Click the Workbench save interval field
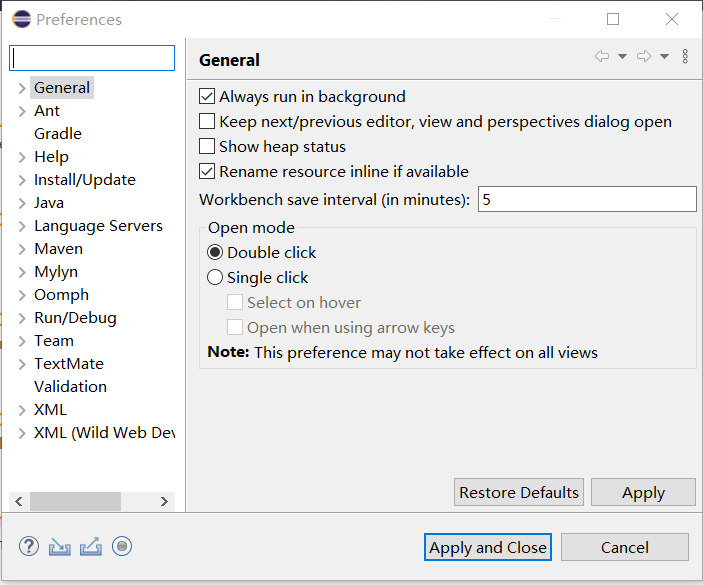This screenshot has width=703, height=585. click(x=587, y=199)
